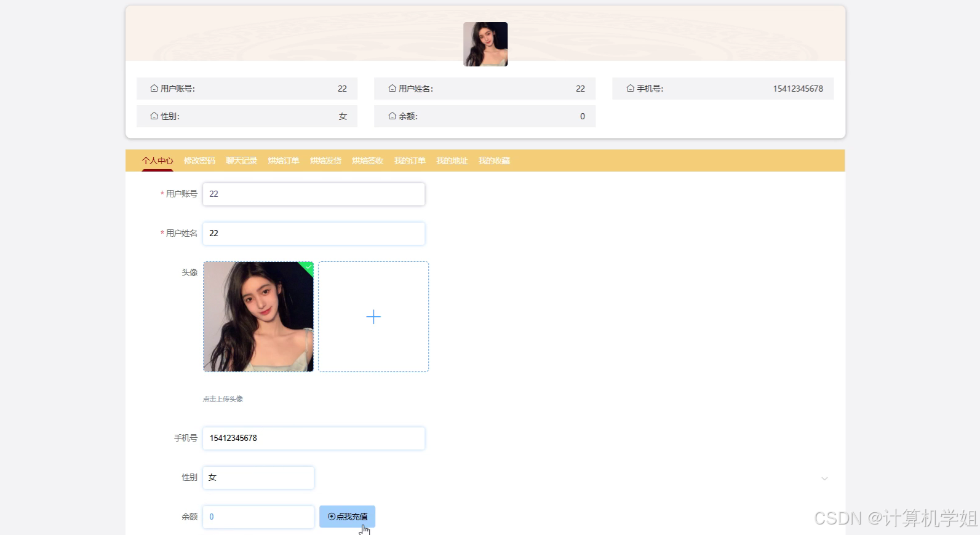Select the 烘焙发货 tab
Screen dimensions: 980x535
pos(325,160)
